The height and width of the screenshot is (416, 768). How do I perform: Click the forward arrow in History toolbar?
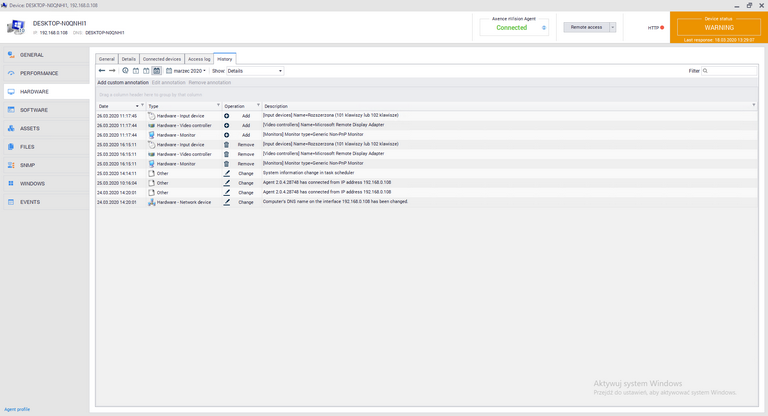(x=113, y=71)
